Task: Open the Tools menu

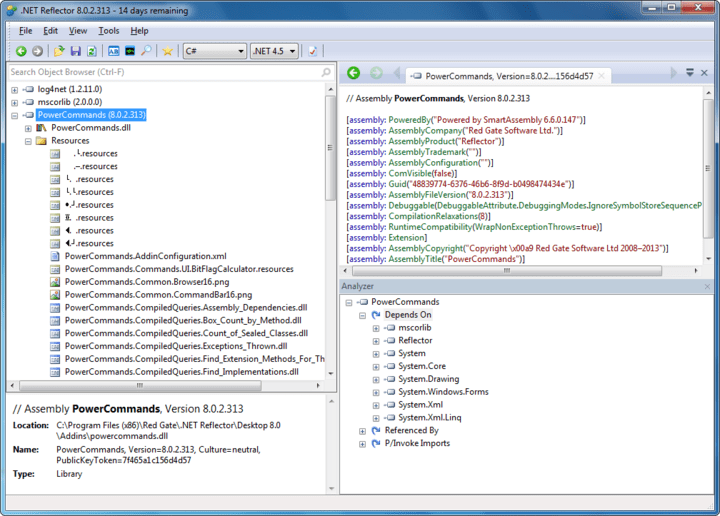Action: click(109, 31)
